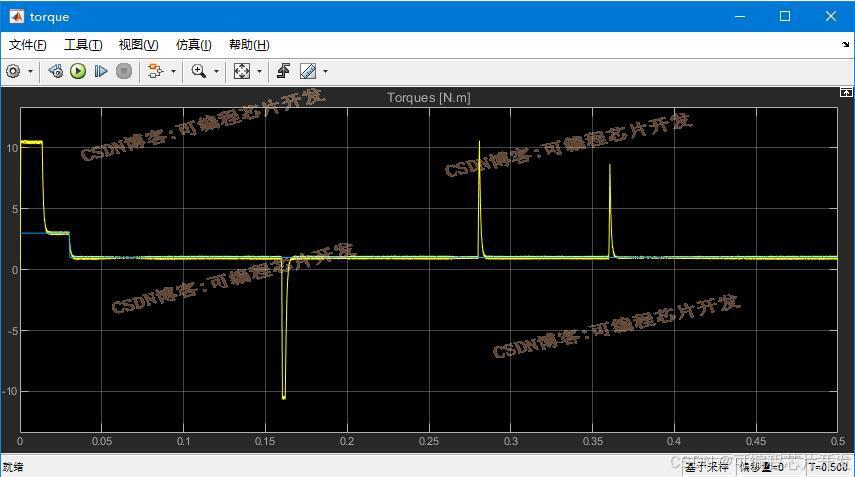Open the 工具(T) menu

83,45
